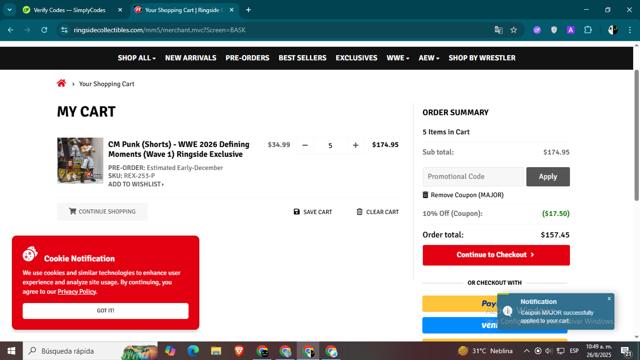Screen dimensions: 640x360
Task: Click the Remove Coupon trash icon
Action: pyautogui.click(x=425, y=195)
